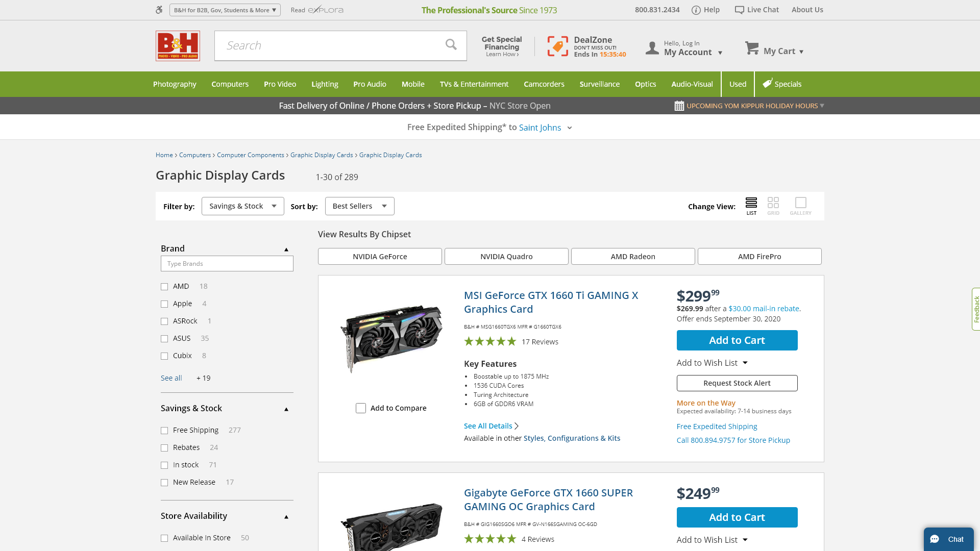
Task: Check the Cubix brand filter
Action: pyautogui.click(x=164, y=356)
